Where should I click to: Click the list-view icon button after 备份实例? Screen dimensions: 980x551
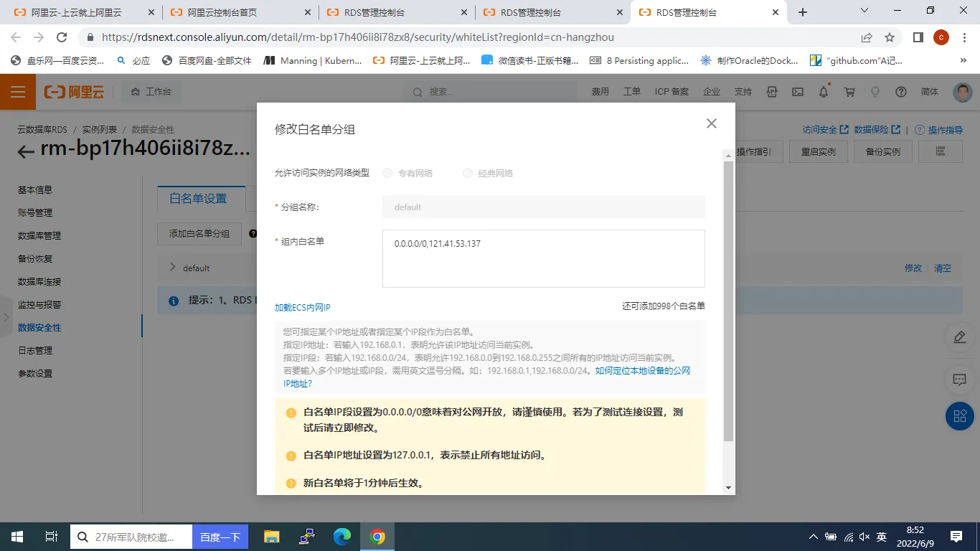pyautogui.click(x=940, y=151)
